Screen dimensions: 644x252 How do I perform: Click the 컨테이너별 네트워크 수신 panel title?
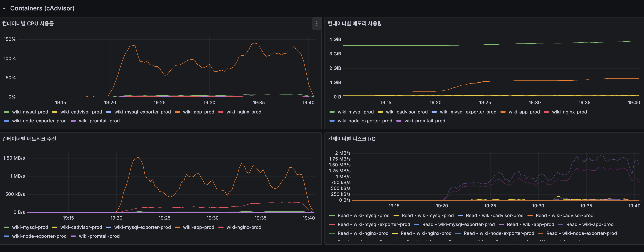coord(29,139)
